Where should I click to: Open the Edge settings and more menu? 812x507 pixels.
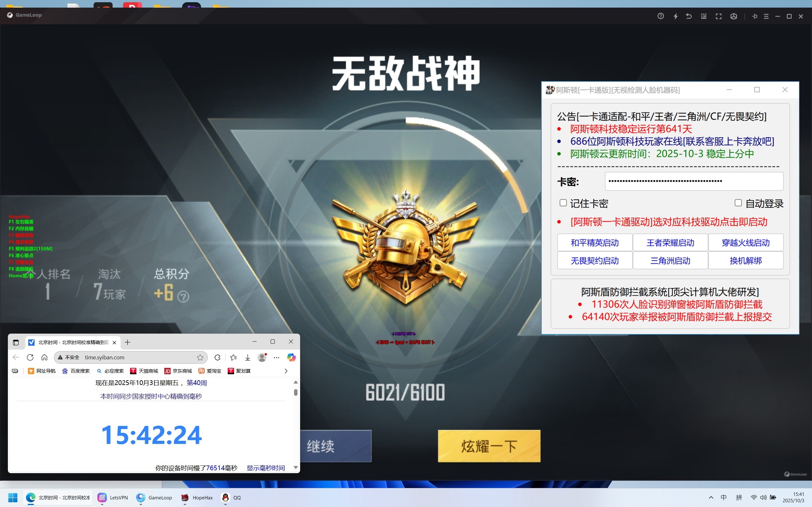pyautogui.click(x=276, y=357)
